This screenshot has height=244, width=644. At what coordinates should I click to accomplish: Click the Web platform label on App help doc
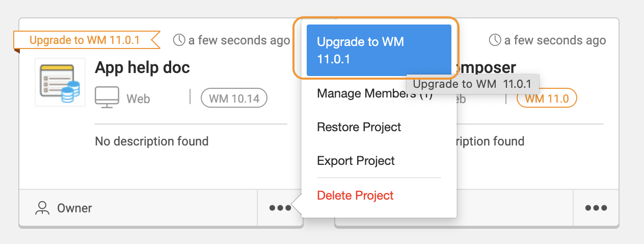(138, 99)
